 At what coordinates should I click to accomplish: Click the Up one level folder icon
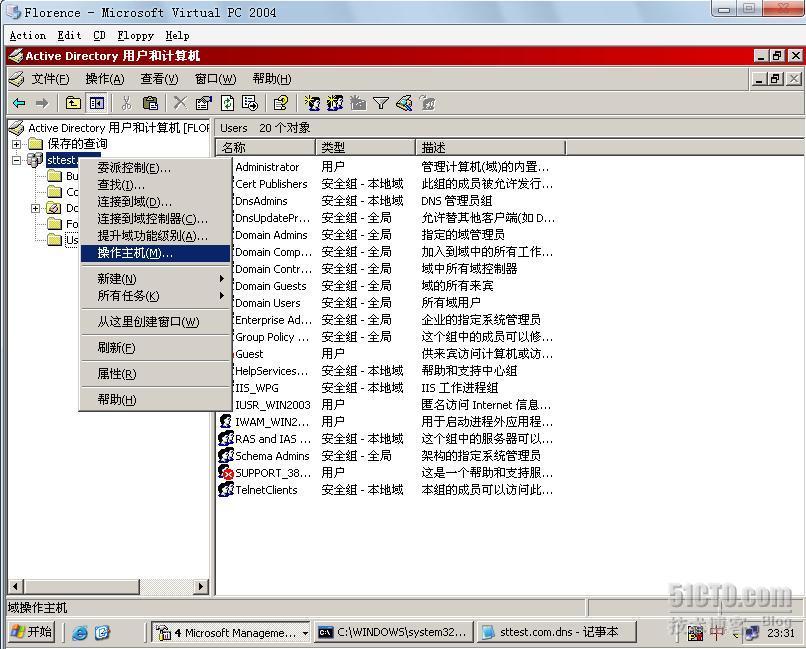point(73,103)
